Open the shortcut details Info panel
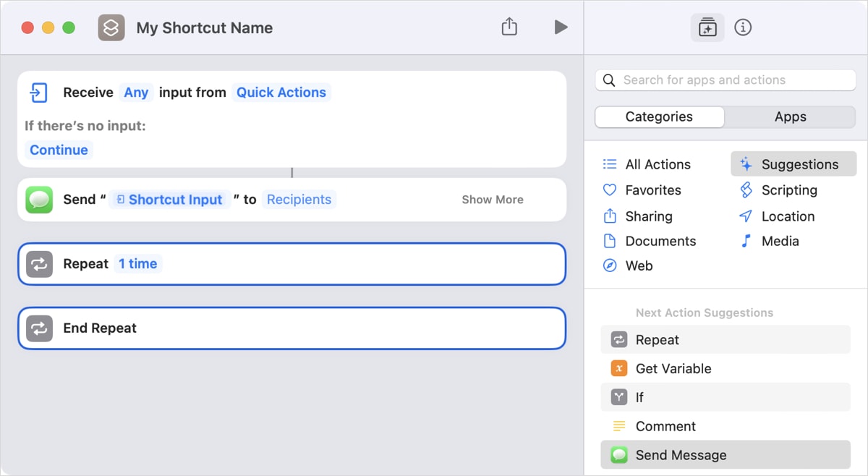Image resolution: width=868 pixels, height=476 pixels. click(x=743, y=27)
